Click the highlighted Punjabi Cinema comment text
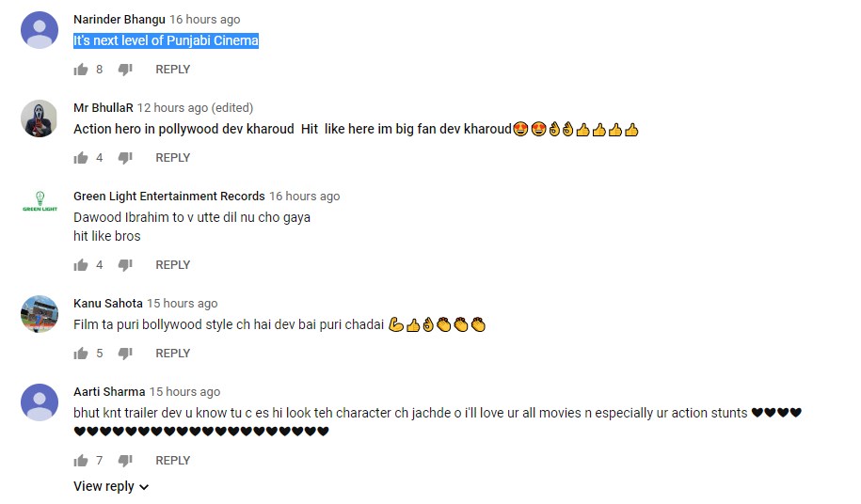The image size is (861, 504). coord(166,40)
